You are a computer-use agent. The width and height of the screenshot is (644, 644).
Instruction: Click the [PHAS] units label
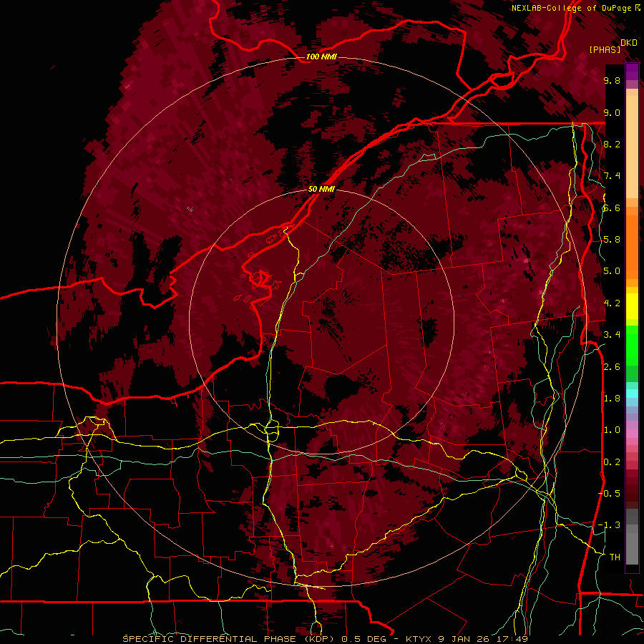click(605, 49)
